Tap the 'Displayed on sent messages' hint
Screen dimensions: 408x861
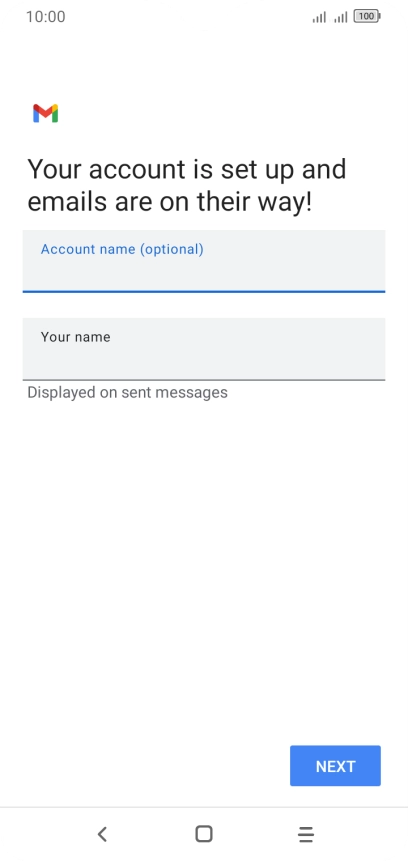tap(127, 393)
